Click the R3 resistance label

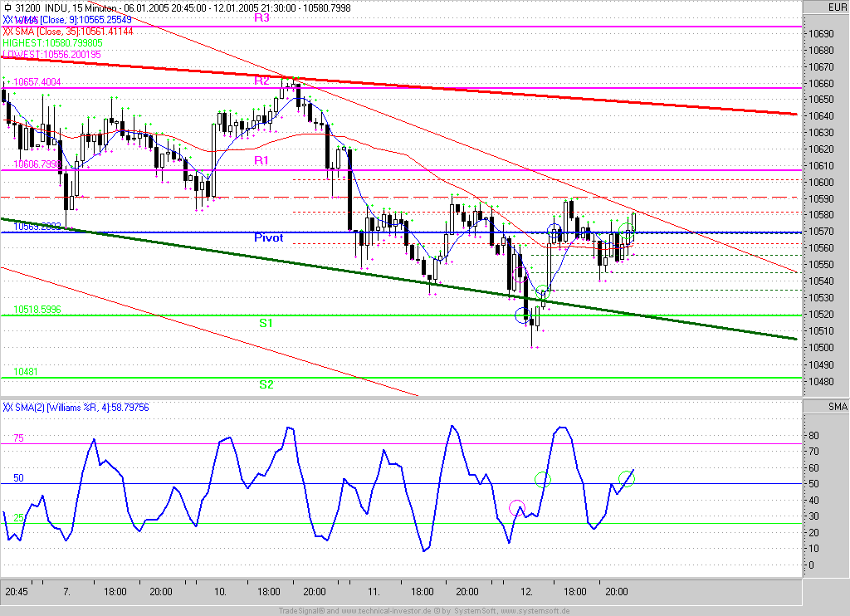[x=261, y=17]
